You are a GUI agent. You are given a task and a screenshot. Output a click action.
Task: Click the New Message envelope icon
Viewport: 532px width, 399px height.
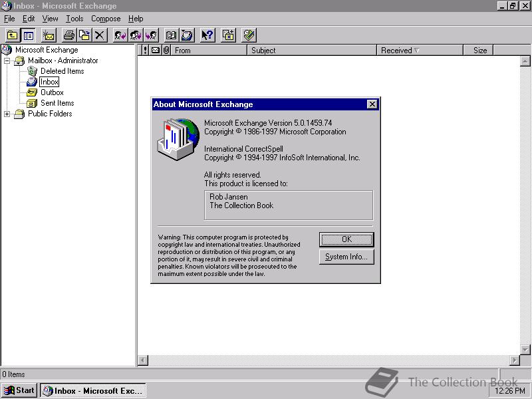(x=49, y=35)
